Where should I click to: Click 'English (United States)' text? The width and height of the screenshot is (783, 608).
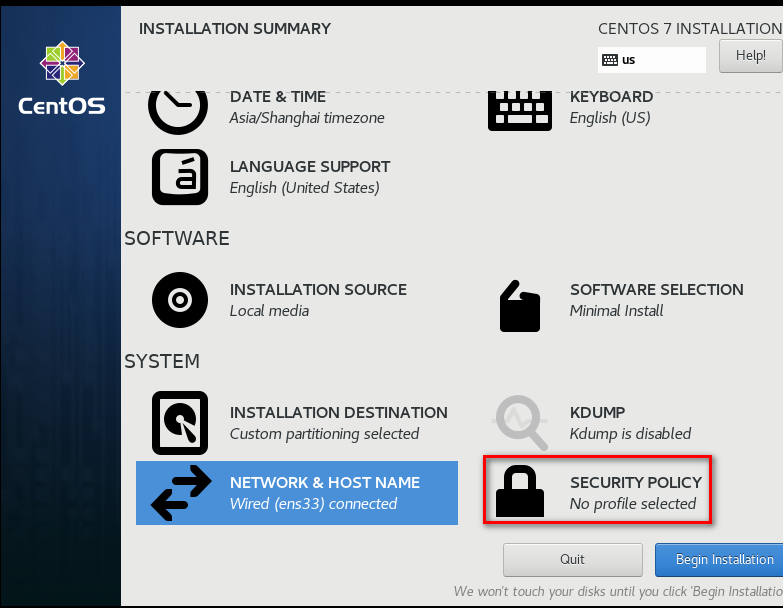pyautogui.click(x=305, y=188)
